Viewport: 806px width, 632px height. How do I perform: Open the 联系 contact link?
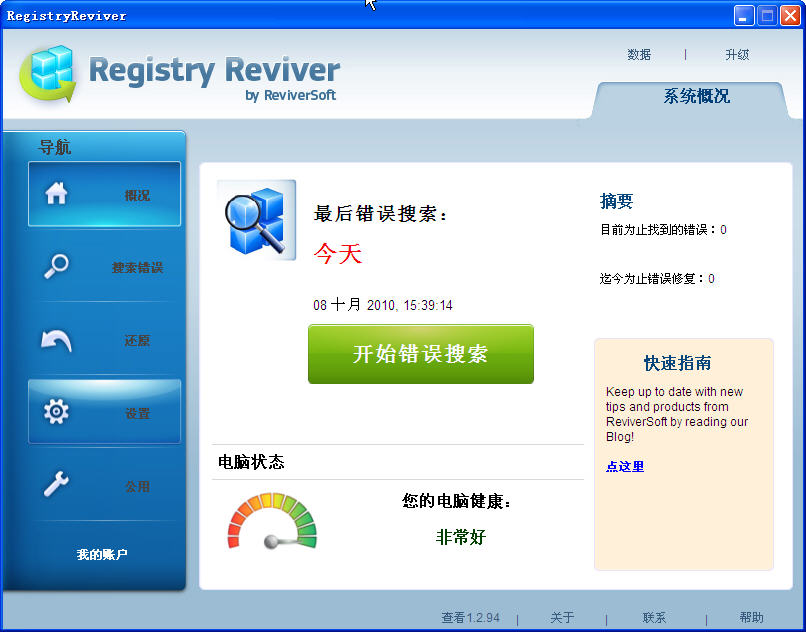click(654, 618)
